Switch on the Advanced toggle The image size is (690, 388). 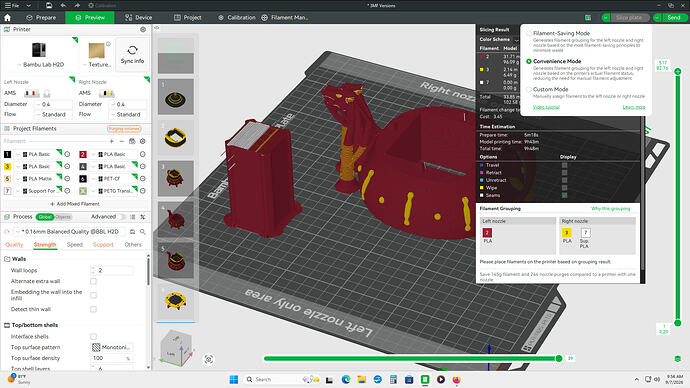(x=122, y=217)
